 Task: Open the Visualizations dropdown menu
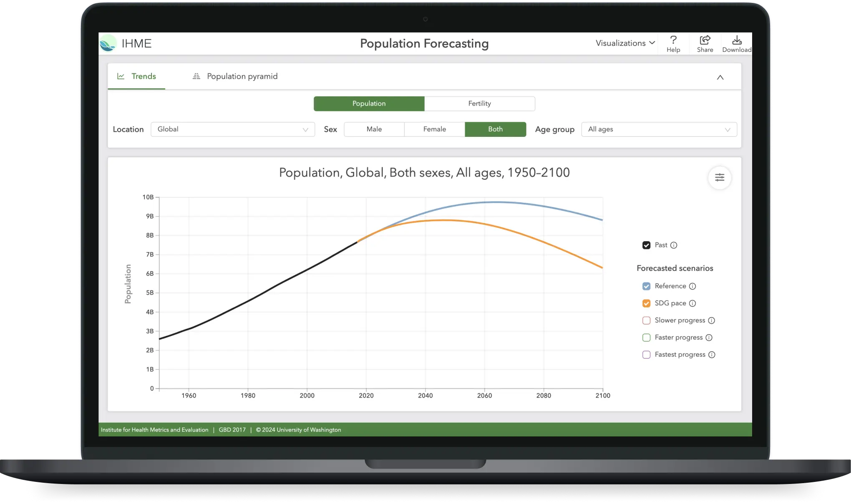[625, 43]
